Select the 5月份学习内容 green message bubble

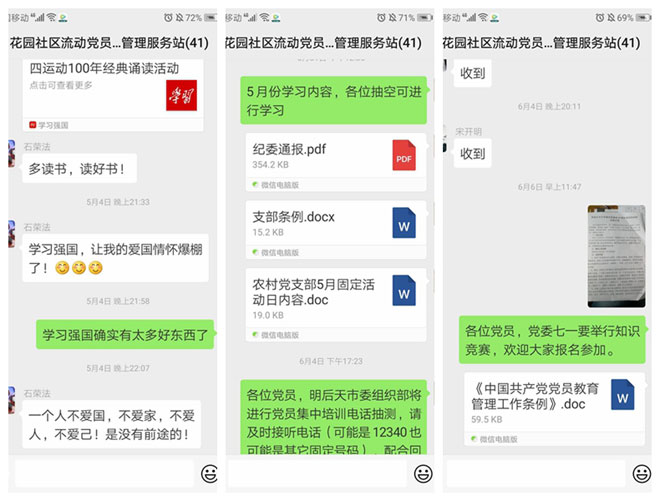[334, 100]
